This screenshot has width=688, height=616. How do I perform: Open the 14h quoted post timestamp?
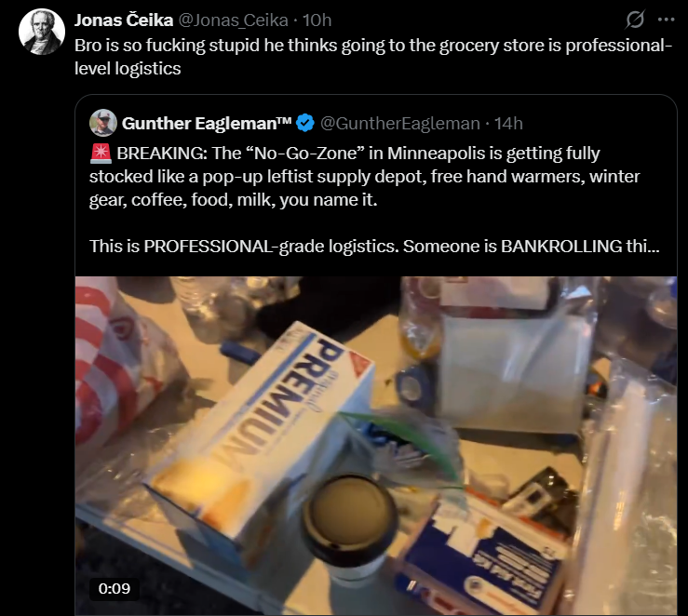click(508, 124)
